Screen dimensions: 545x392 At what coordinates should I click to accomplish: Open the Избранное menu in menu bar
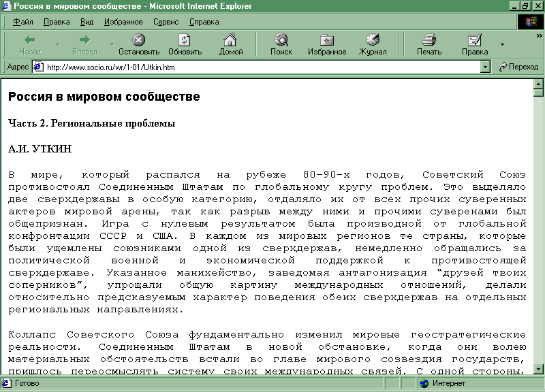[123, 22]
